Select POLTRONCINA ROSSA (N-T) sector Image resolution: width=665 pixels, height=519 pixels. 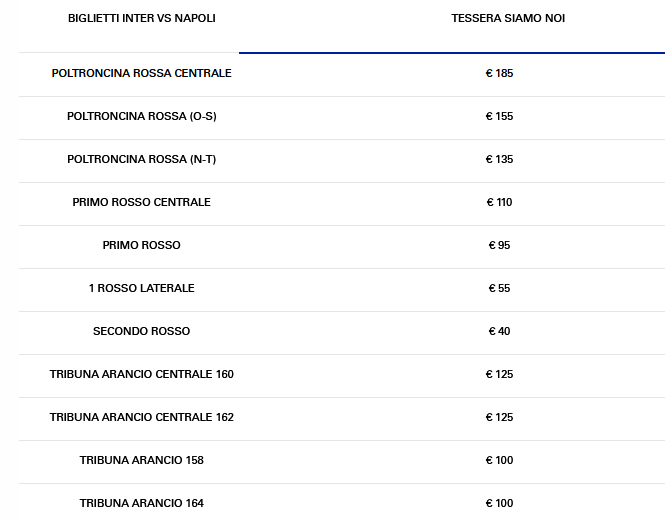point(141,160)
